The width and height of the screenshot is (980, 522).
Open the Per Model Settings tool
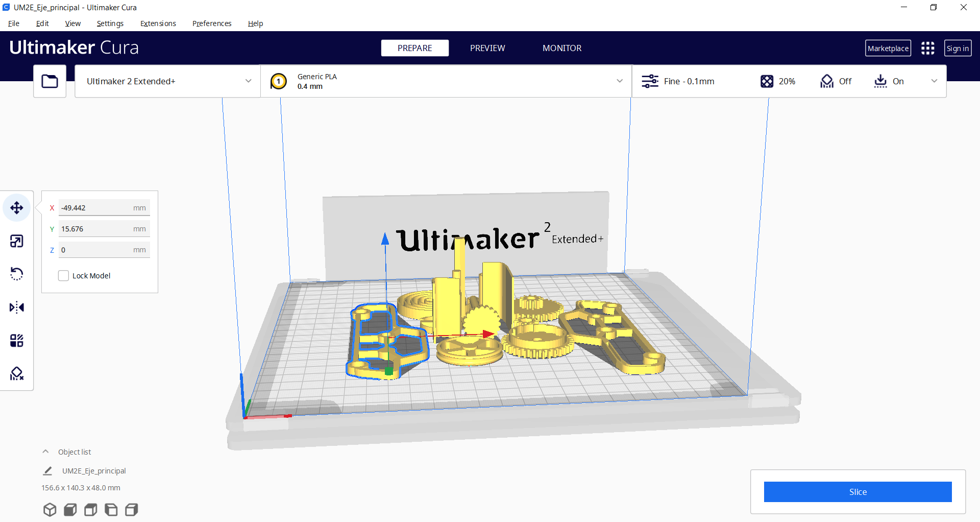pos(17,341)
